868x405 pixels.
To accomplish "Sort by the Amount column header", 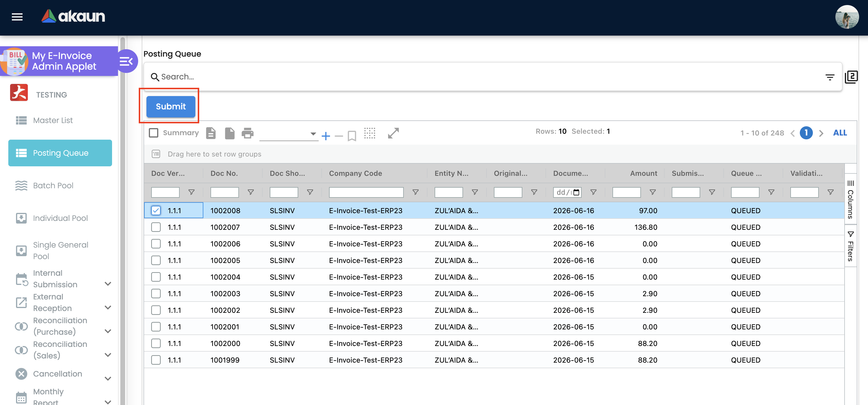I will (643, 173).
